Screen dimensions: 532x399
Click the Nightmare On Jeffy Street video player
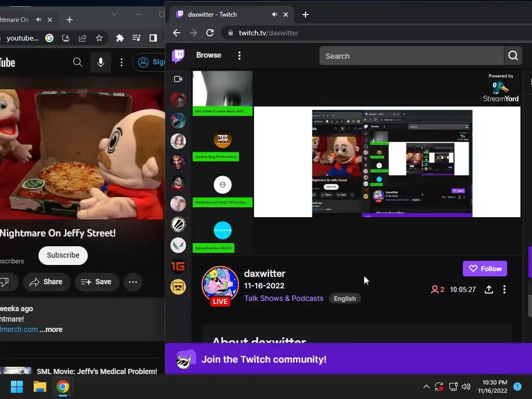82,154
